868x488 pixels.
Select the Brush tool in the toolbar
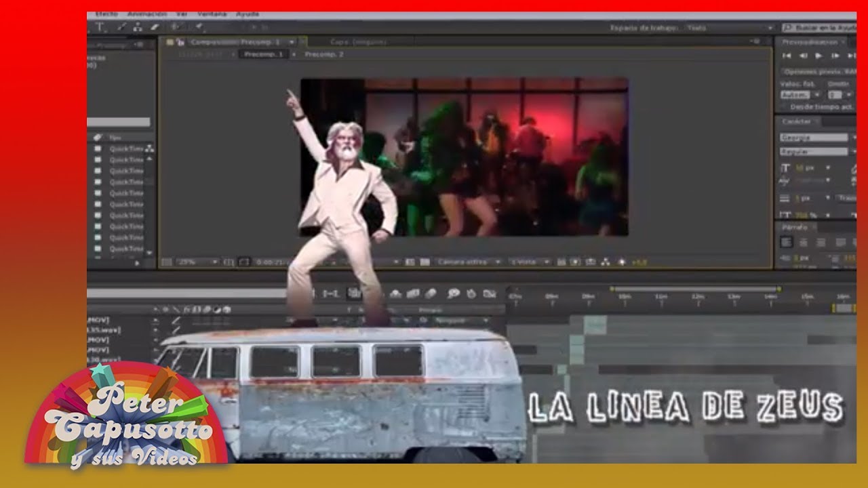(122, 27)
